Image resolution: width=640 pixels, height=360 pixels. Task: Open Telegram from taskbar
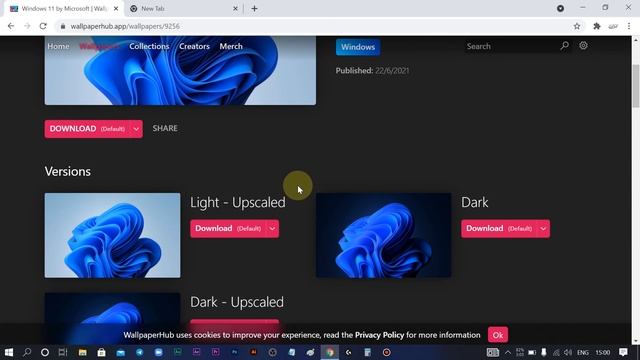coord(140,352)
